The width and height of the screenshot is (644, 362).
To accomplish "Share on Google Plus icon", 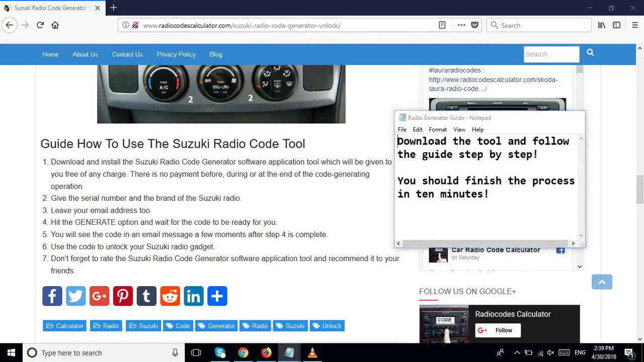I will pyautogui.click(x=99, y=296).
